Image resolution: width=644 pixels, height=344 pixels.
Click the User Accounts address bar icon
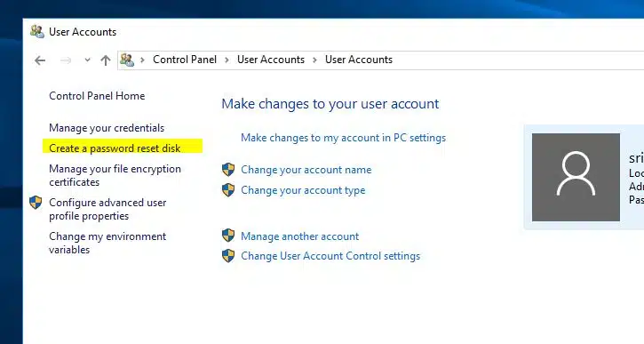click(127, 60)
